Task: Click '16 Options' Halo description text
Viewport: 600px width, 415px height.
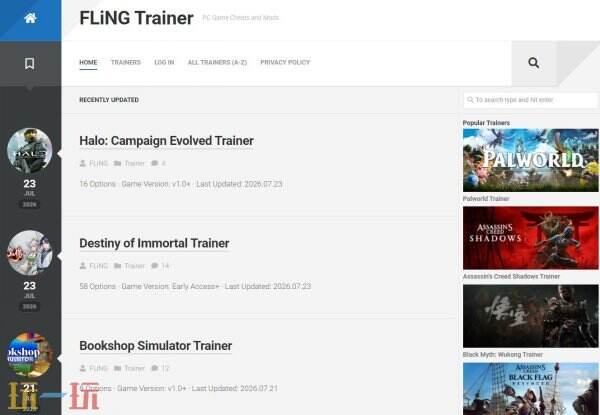Action: tap(97, 184)
